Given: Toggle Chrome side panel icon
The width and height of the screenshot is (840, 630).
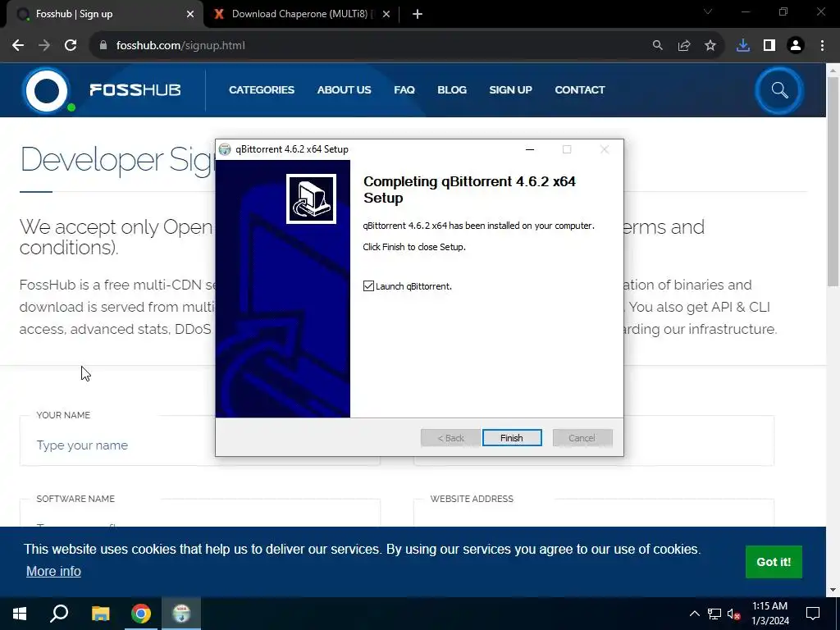Looking at the screenshot, I should (x=769, y=46).
